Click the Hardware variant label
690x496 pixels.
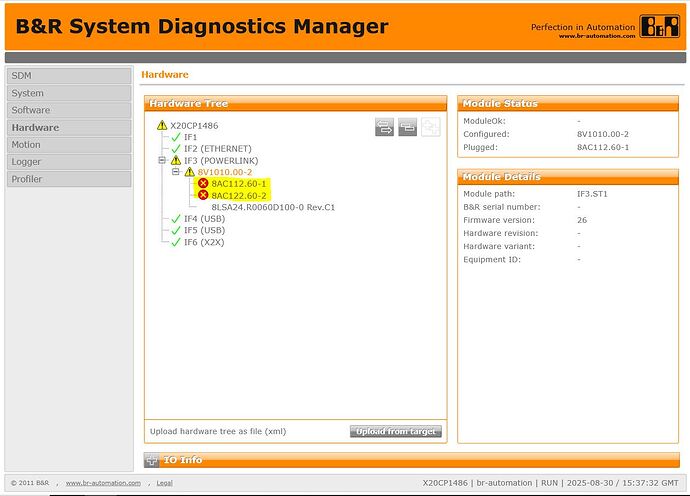(x=499, y=246)
